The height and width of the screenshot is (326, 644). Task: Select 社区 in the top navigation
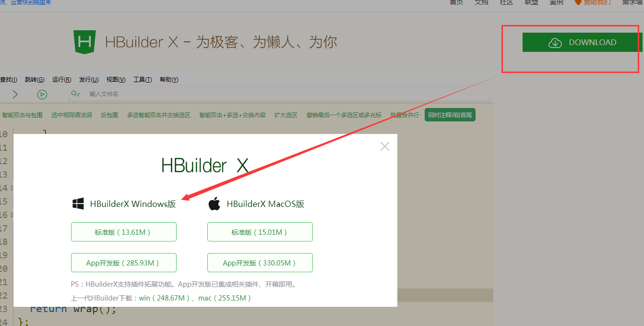[x=506, y=2]
